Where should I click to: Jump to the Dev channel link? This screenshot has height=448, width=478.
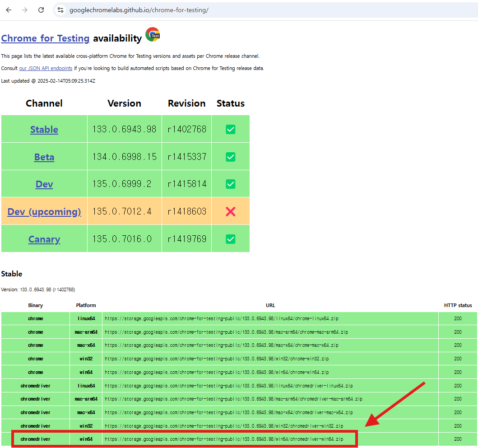44,184
